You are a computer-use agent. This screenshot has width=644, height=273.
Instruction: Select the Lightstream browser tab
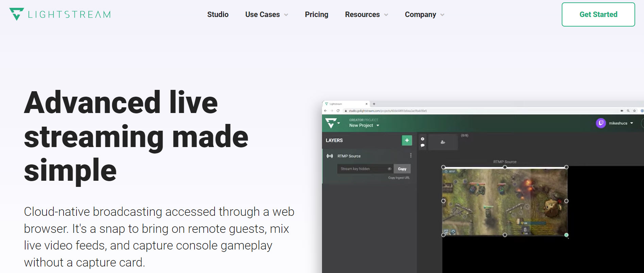346,104
